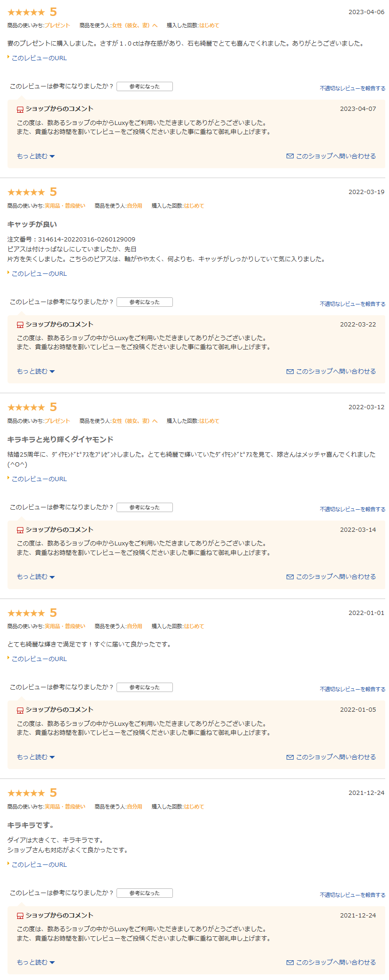The height and width of the screenshot is (980, 389).
Task: Report the 2023-04-06 review as inappropriate
Action: 352,88
